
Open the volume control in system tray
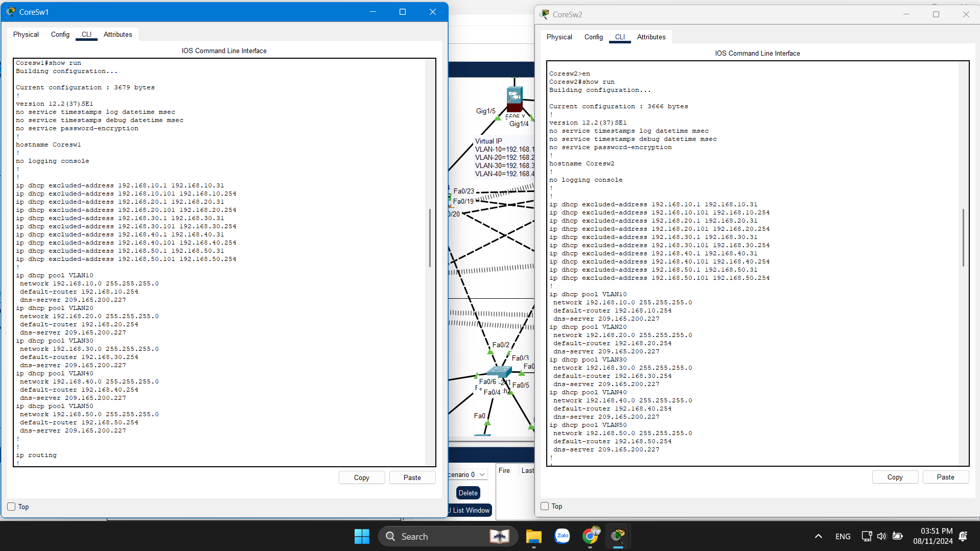[x=881, y=536]
